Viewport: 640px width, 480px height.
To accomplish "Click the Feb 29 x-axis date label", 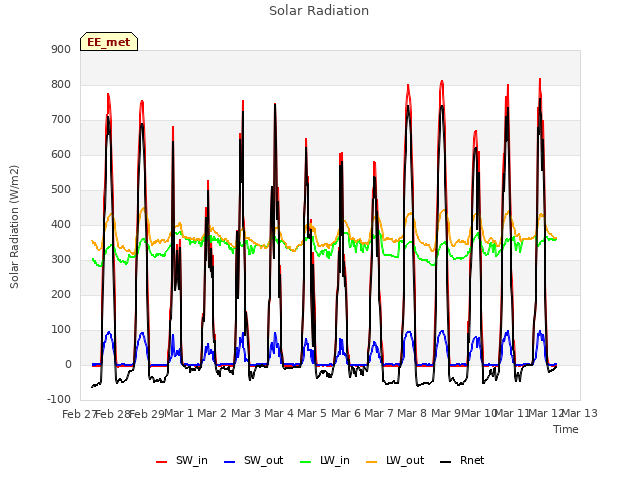I will pos(147,414).
